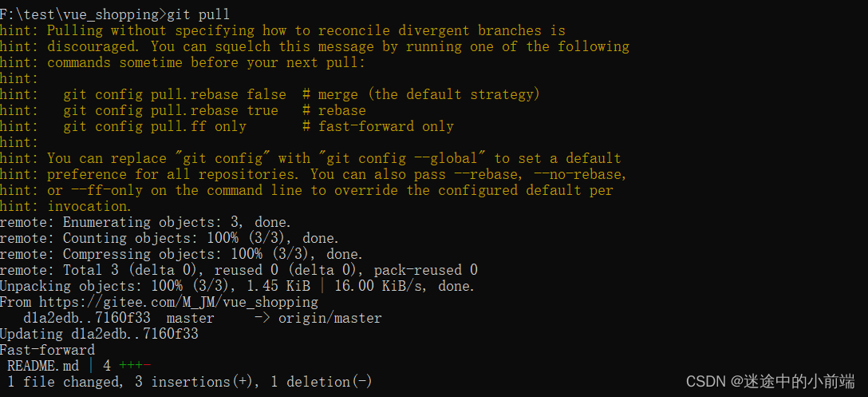Click the "origin/master" branch reference
This screenshot has height=397, width=868.
[329, 318]
